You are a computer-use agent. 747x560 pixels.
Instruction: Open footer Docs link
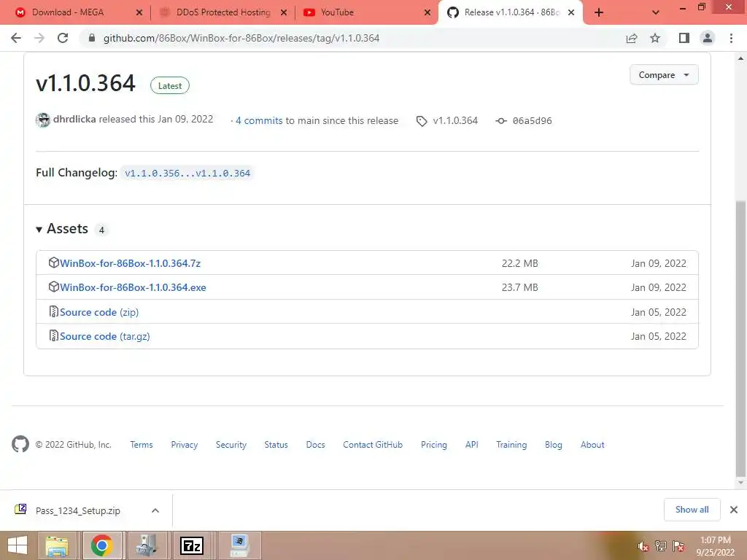(315, 445)
